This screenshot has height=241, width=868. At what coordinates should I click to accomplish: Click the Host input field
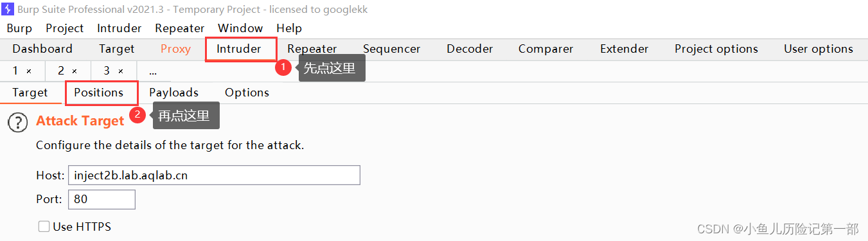[x=214, y=175]
